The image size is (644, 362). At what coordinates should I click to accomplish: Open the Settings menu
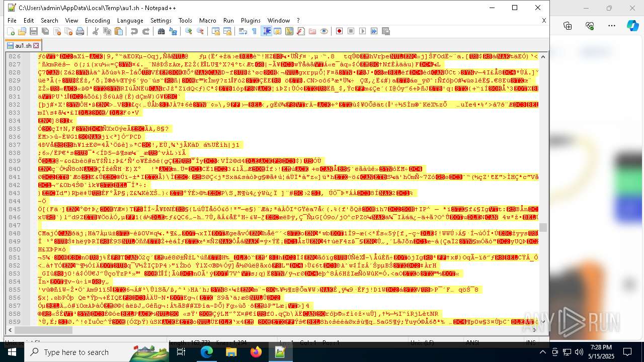[x=161, y=21]
